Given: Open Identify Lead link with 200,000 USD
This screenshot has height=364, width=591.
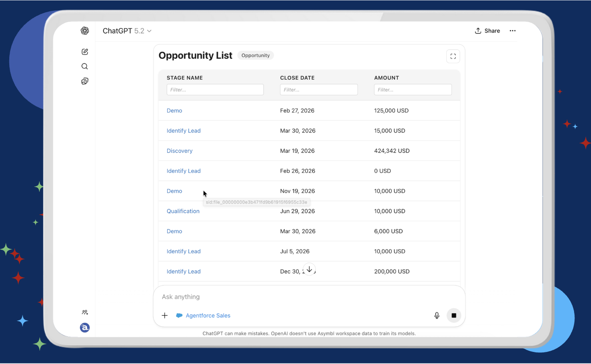Looking at the screenshot, I should tap(184, 271).
